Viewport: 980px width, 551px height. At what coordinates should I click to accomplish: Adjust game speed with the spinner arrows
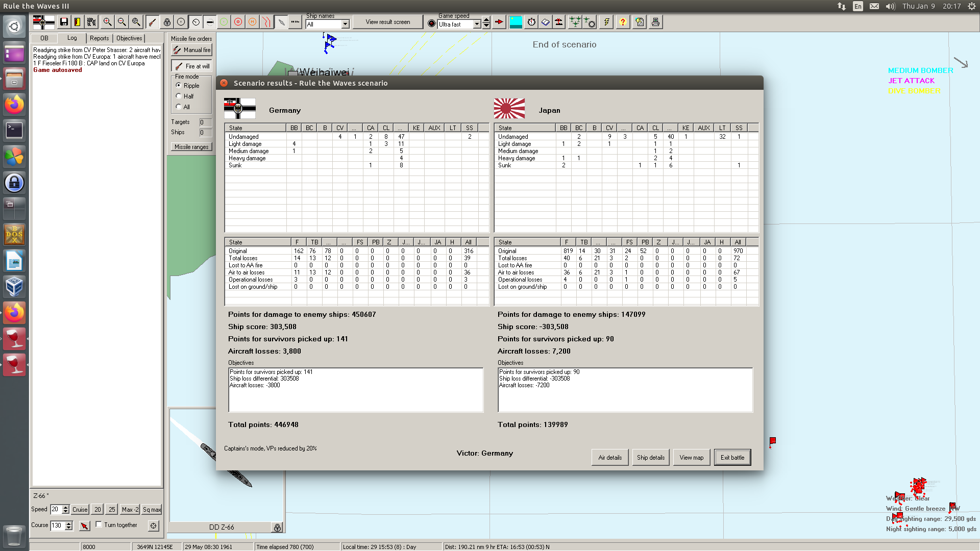(486, 22)
